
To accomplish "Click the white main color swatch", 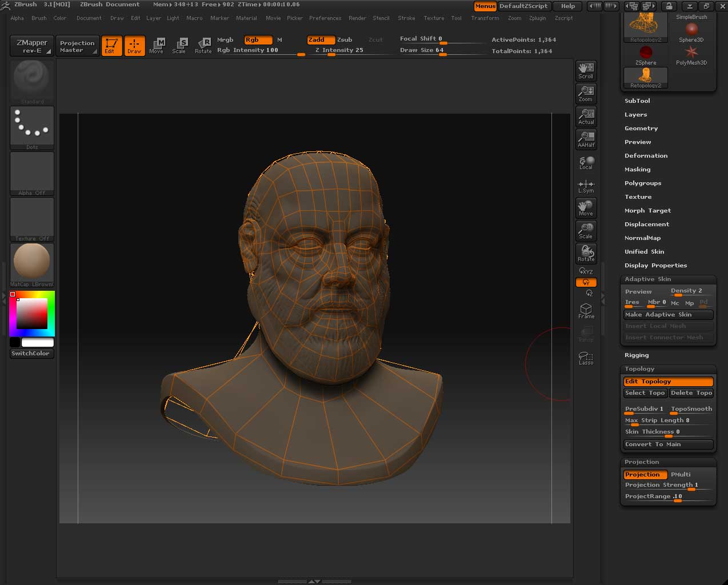I will [38, 342].
